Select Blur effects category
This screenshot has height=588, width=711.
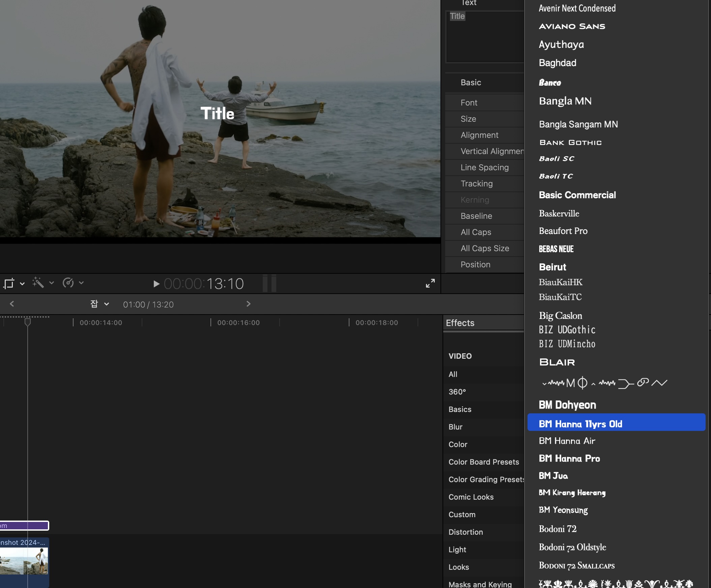coord(455,427)
